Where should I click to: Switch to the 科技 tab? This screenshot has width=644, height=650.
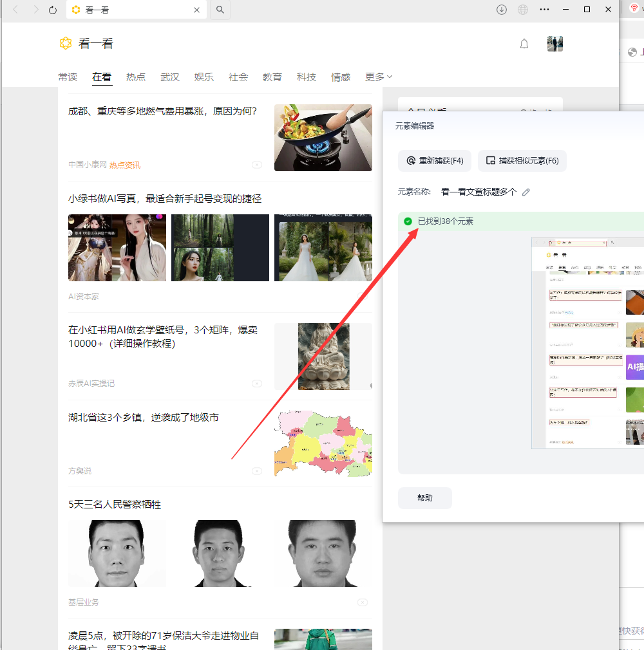(x=307, y=77)
